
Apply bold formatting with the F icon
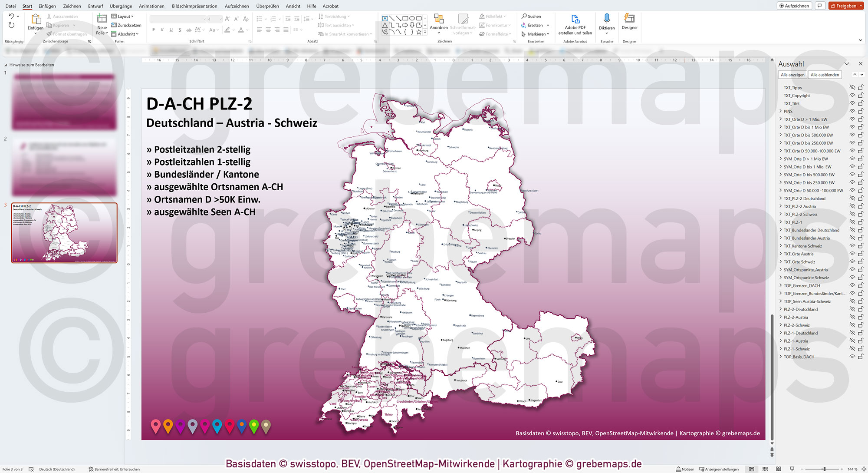153,30
